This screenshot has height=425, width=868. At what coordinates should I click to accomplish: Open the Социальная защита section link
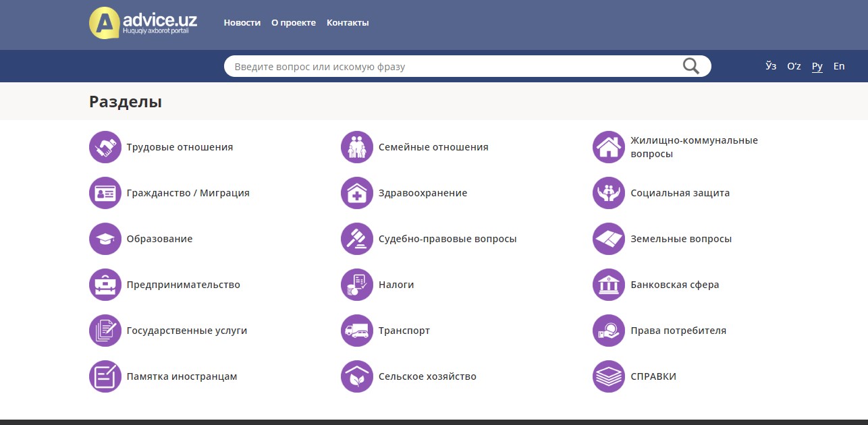click(x=680, y=193)
